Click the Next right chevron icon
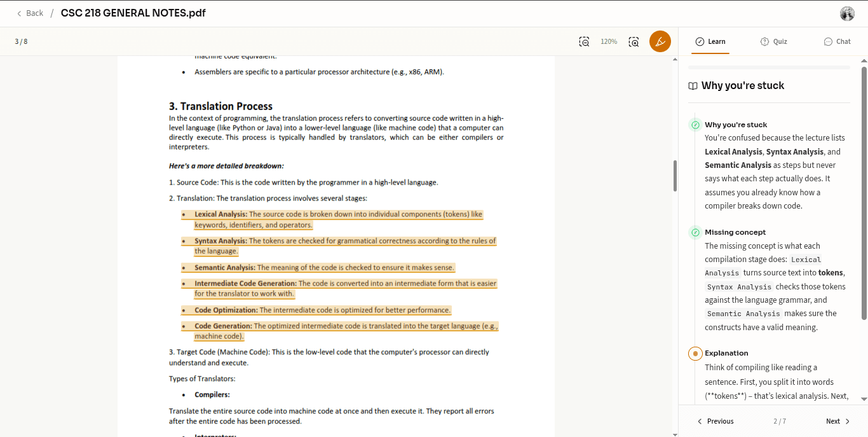 [x=848, y=421]
